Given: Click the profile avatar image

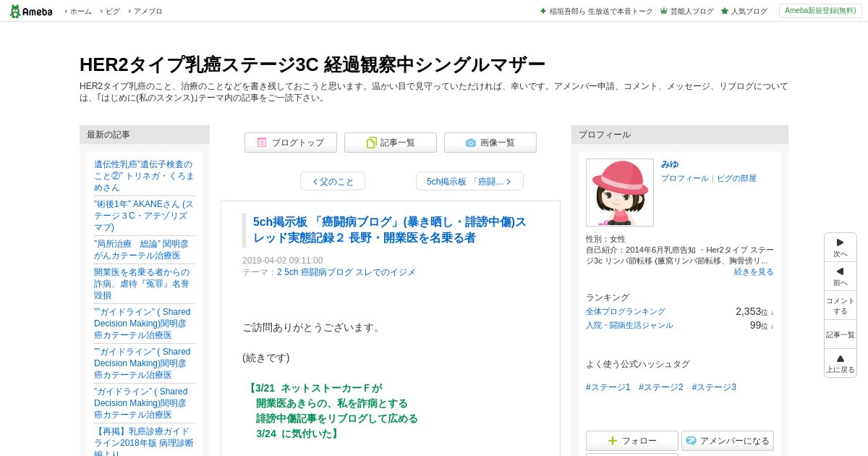Looking at the screenshot, I should [x=620, y=193].
